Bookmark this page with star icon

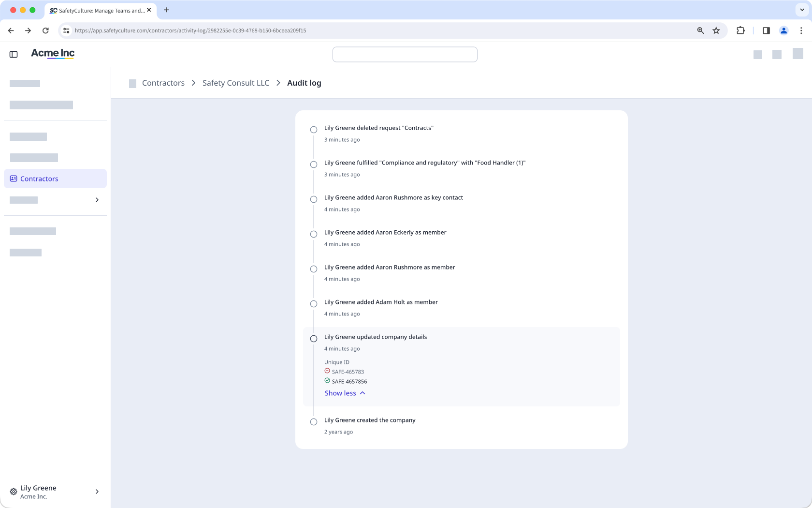pos(716,30)
